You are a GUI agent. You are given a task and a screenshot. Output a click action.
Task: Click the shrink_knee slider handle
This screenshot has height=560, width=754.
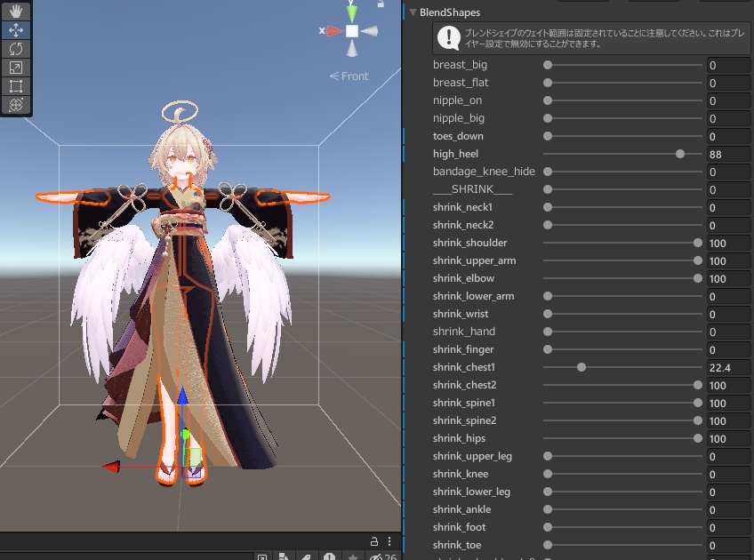point(548,474)
